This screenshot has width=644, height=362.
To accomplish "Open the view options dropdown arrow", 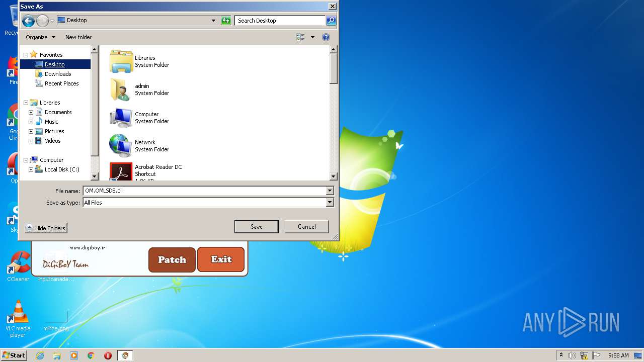I will (x=312, y=37).
